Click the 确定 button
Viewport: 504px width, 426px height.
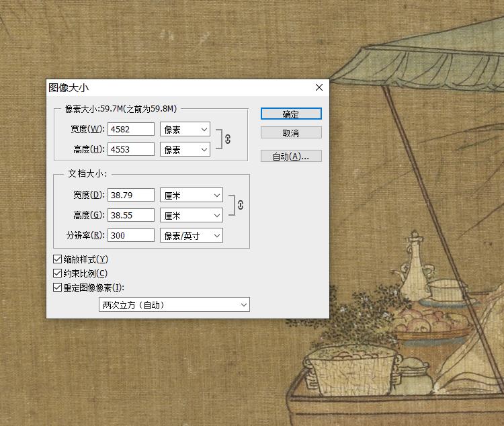point(291,114)
